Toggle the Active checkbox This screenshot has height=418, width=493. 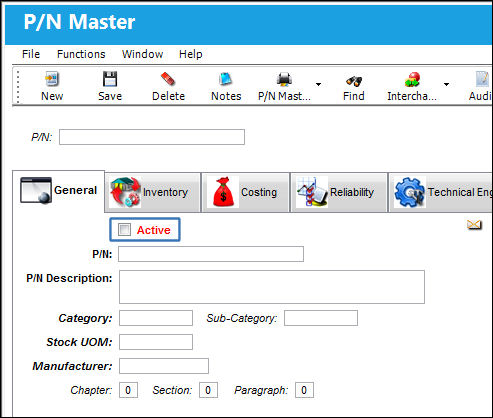(124, 229)
